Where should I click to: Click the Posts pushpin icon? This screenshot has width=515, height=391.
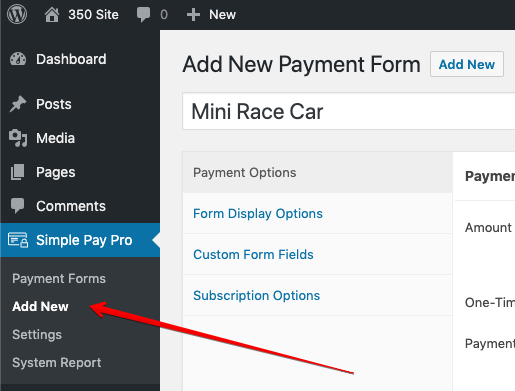18,104
